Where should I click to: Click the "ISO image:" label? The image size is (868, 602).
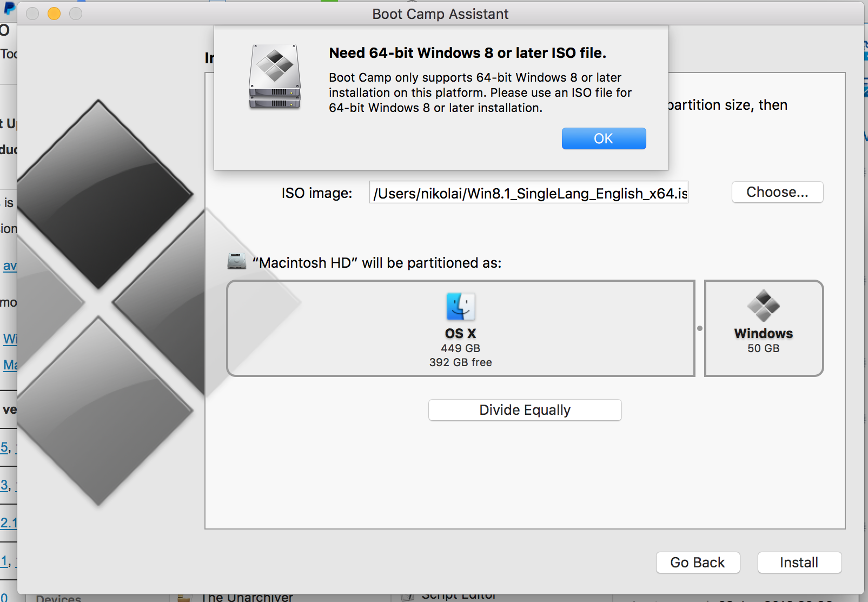pyautogui.click(x=317, y=193)
